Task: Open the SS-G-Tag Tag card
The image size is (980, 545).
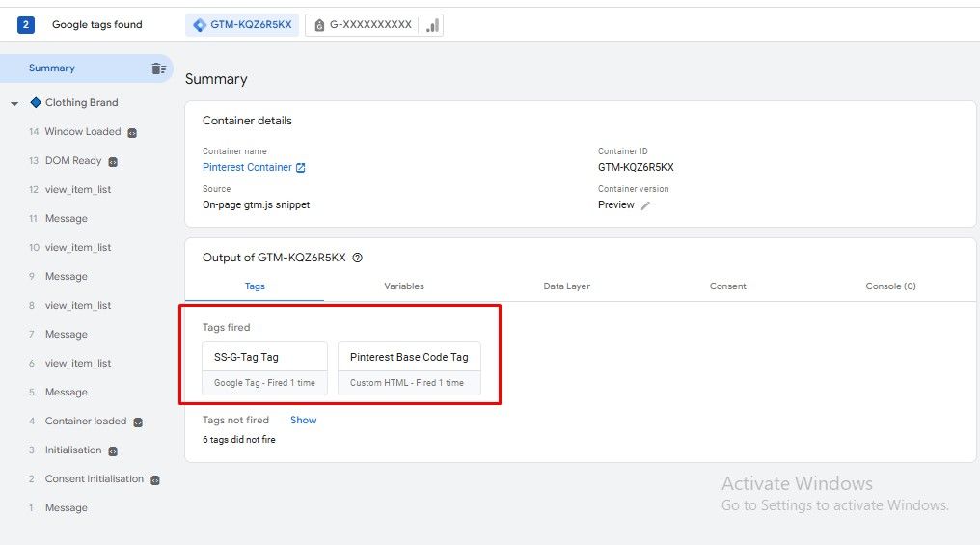Action: (265, 368)
